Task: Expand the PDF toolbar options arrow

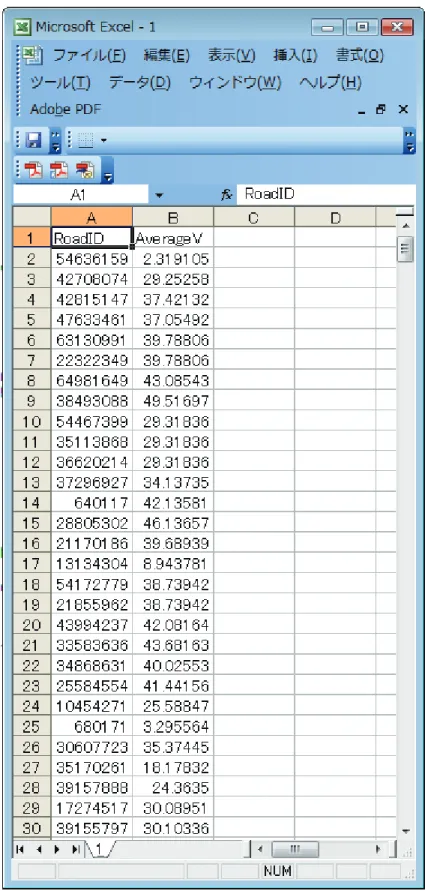Action: (x=108, y=172)
